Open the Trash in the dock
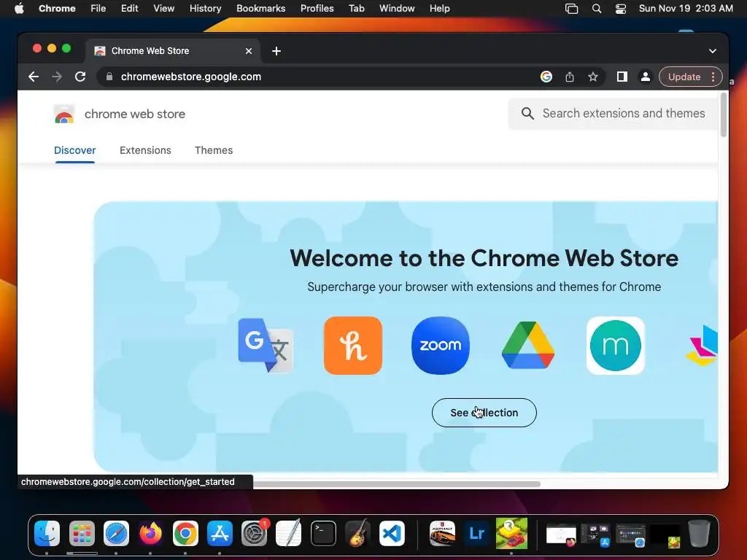The height and width of the screenshot is (560, 747). [699, 533]
